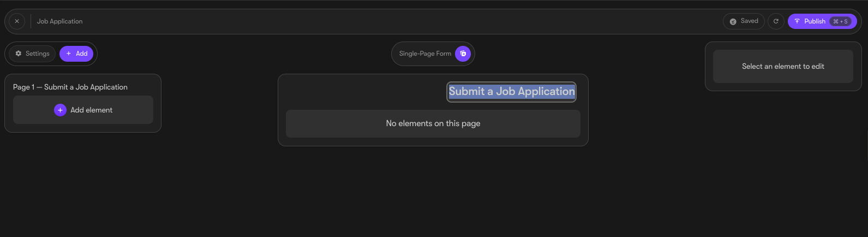Click the ⌘+S shortcut badge on Publish
The image size is (868, 237).
840,21
